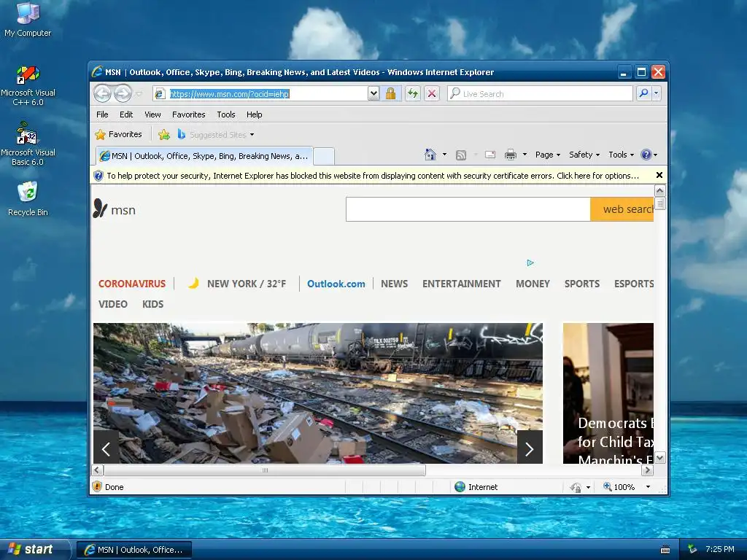The image size is (747, 560).
Task: Click the status bar shield icon beside Done
Action: pyautogui.click(x=97, y=486)
